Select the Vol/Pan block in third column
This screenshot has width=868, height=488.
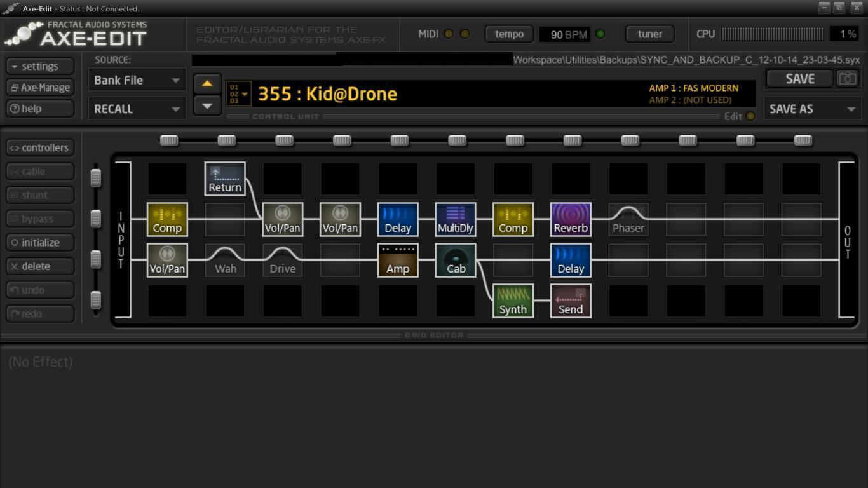click(282, 219)
